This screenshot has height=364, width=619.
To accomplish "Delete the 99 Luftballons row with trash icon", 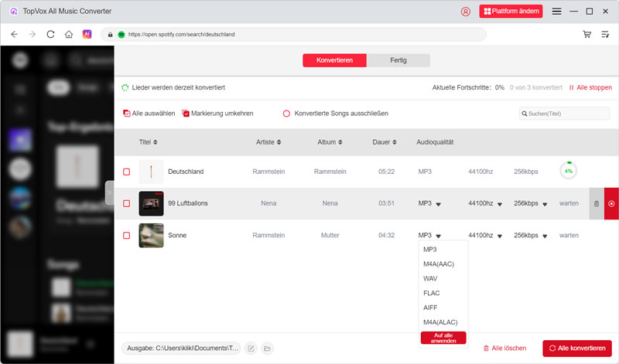I will [596, 203].
